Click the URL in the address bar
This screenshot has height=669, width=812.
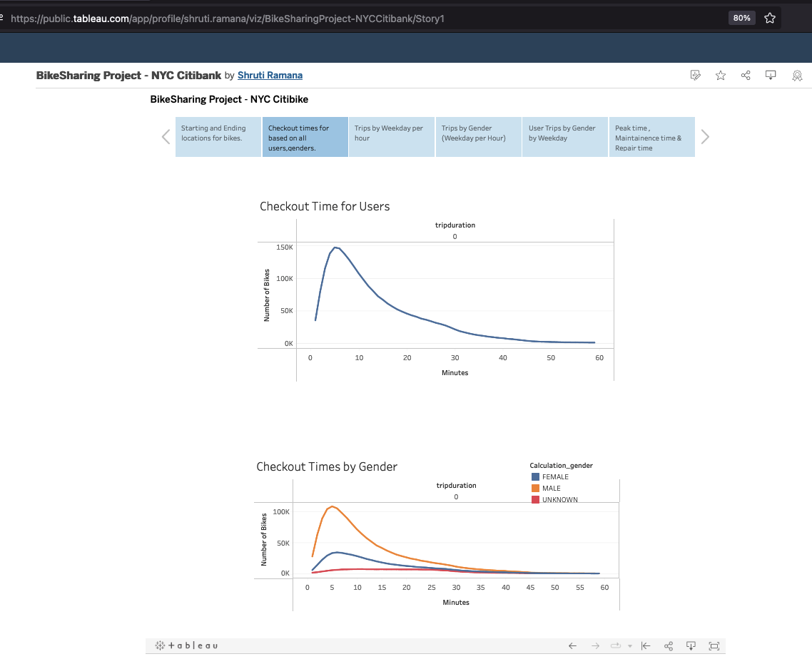[x=228, y=19]
